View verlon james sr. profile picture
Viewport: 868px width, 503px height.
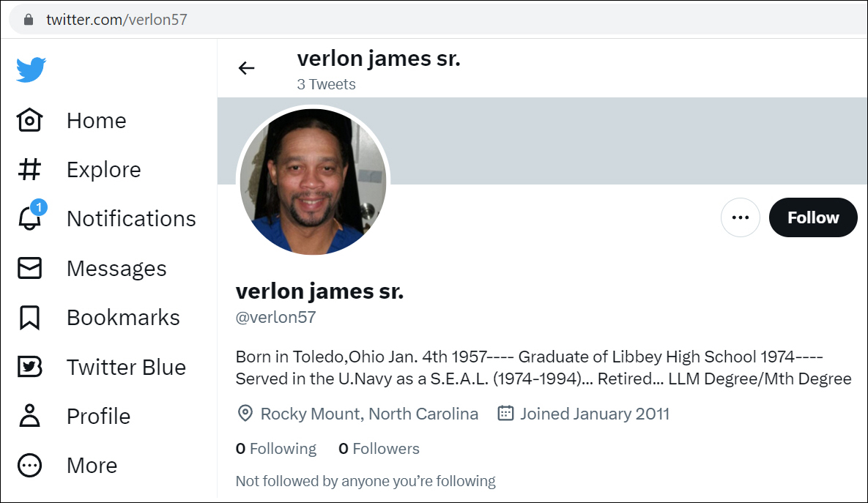point(313,182)
